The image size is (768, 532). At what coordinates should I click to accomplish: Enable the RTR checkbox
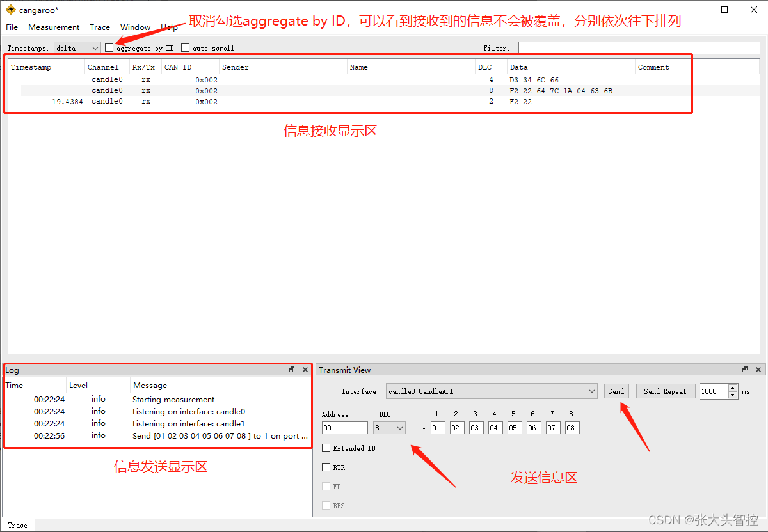click(x=326, y=467)
